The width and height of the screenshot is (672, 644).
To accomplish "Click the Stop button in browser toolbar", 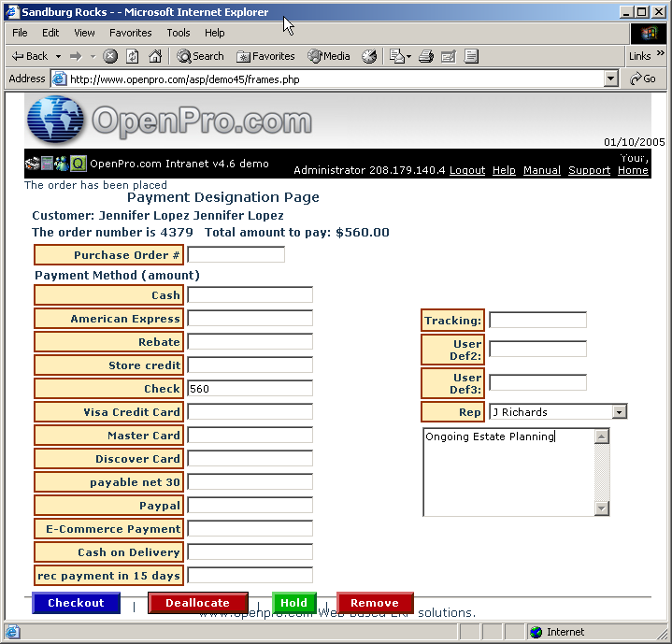I will click(110, 56).
